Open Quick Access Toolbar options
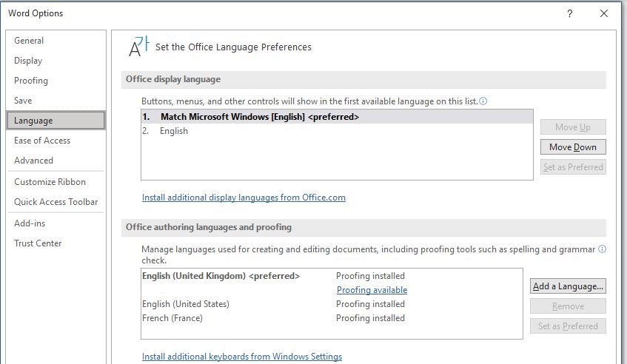 coord(56,202)
